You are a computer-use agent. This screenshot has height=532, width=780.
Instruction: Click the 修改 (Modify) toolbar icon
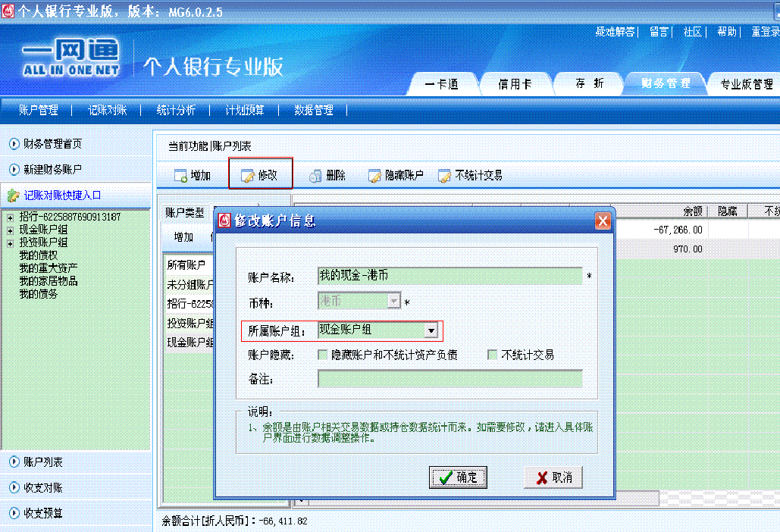(x=248, y=176)
